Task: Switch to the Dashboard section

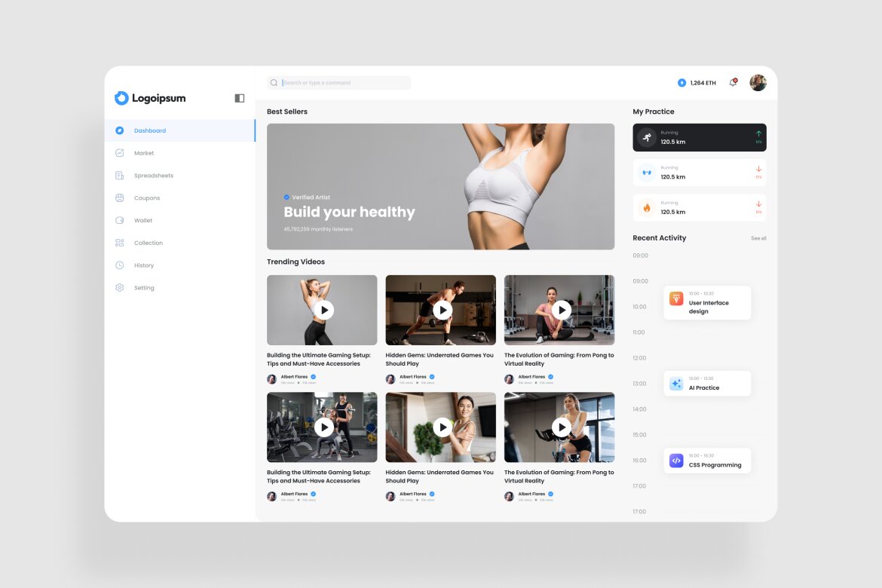Action: (120, 130)
